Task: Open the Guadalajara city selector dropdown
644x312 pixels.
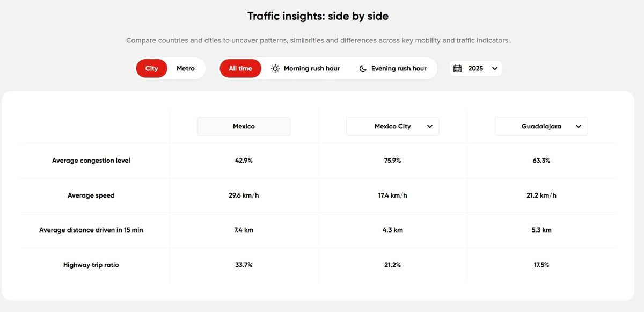Action: 541,127
